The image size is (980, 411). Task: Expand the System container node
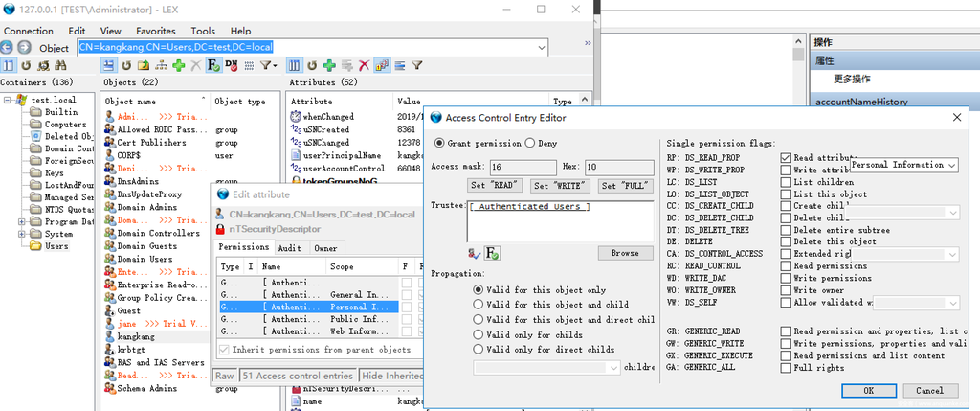click(22, 234)
